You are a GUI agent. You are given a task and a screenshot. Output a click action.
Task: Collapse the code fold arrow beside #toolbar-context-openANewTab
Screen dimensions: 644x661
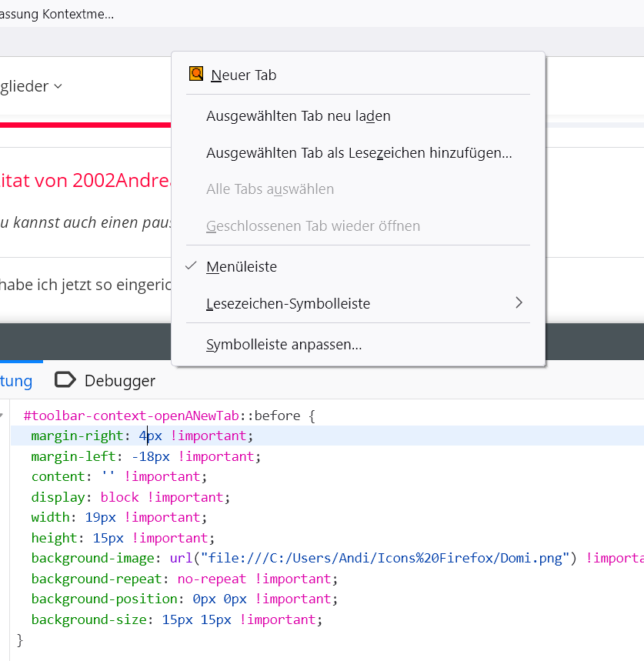[2, 416]
